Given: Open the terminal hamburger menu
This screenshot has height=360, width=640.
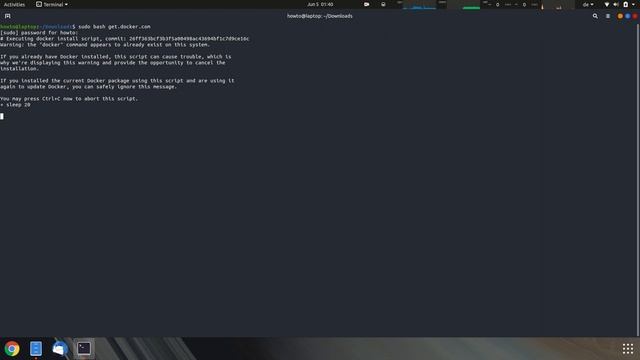Looking at the screenshot, I should (608, 16).
